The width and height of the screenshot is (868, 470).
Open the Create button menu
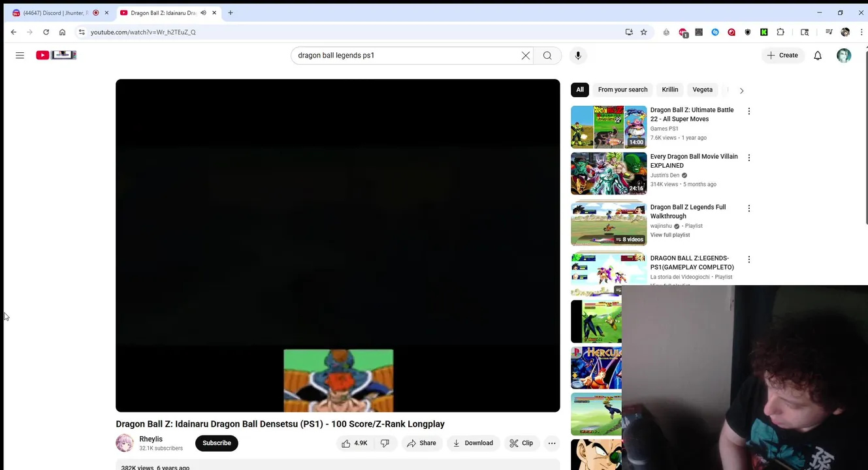[782, 55]
